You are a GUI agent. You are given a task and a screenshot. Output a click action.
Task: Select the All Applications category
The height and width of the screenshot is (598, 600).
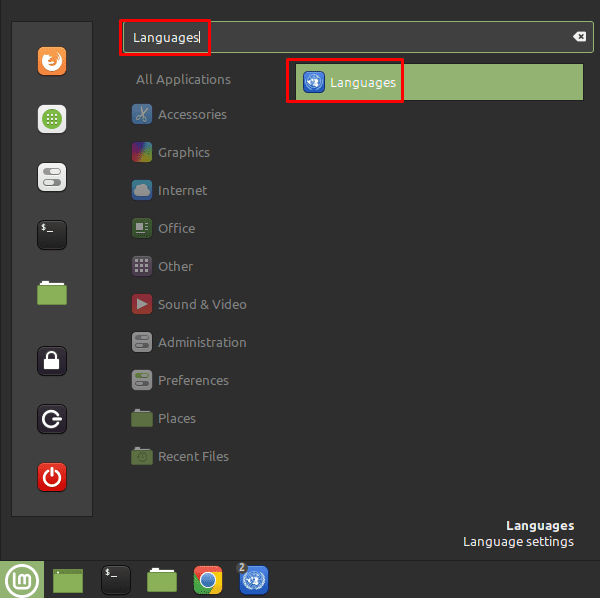click(x=183, y=80)
